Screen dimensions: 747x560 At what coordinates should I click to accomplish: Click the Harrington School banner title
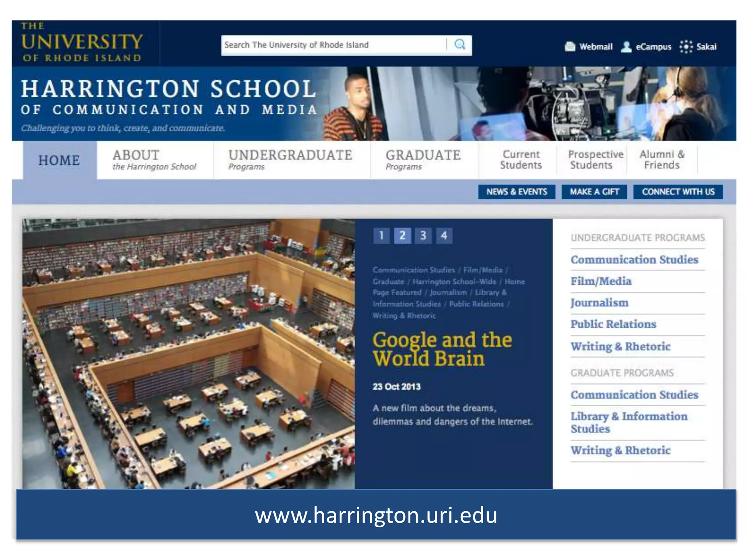click(169, 98)
